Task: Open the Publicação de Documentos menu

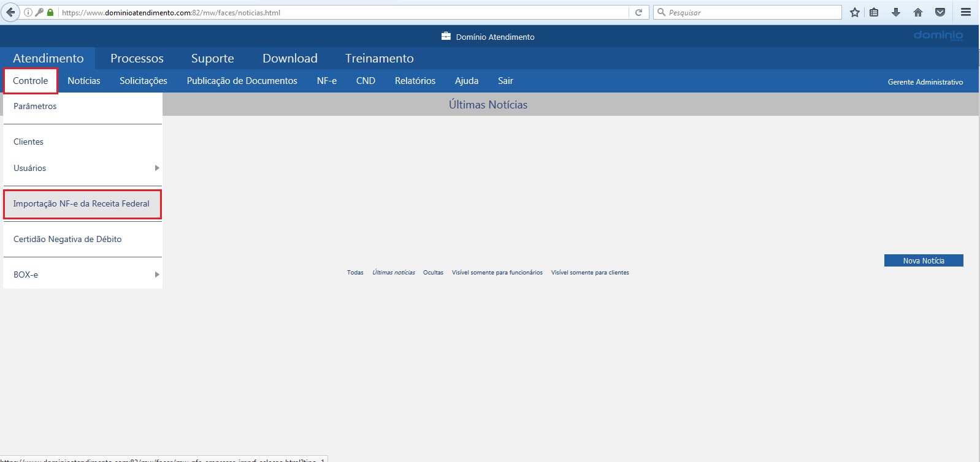Action: (242, 81)
